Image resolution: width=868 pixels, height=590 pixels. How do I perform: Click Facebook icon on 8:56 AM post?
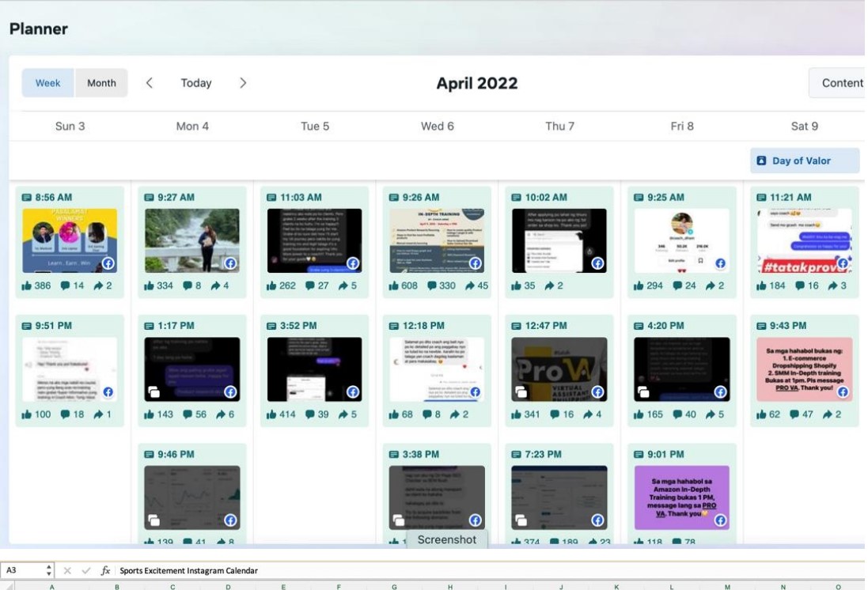108,263
